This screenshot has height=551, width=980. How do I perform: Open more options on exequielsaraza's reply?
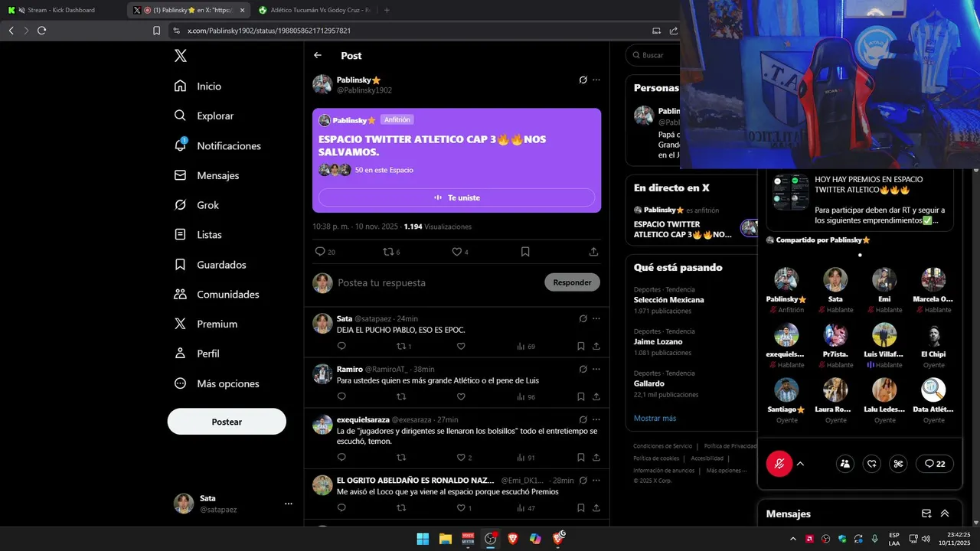(x=596, y=419)
